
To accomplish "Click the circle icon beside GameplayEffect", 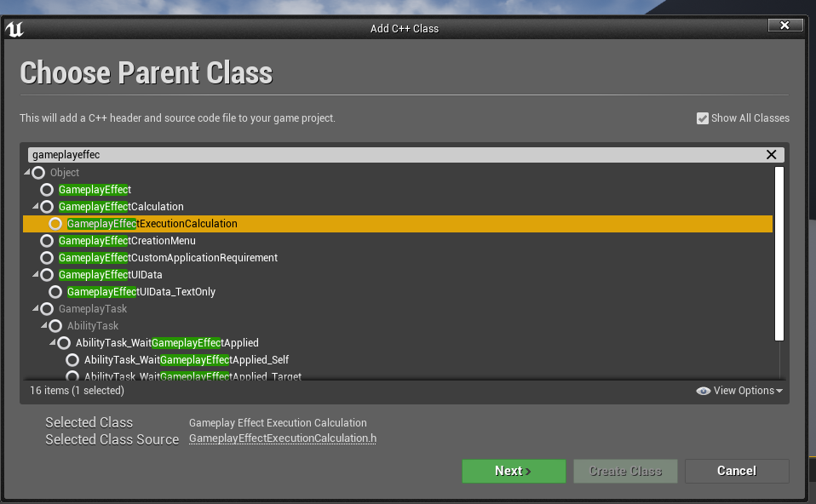I will 47,190.
